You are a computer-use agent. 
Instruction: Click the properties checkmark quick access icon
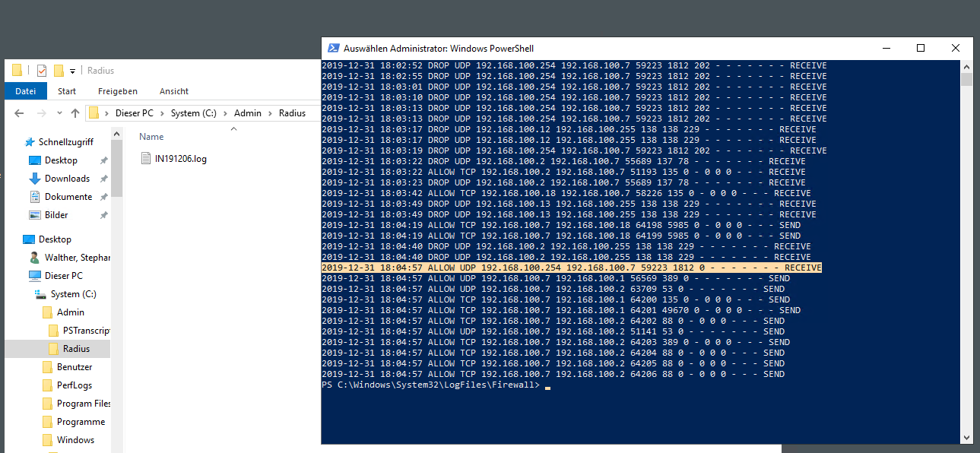tap(42, 71)
